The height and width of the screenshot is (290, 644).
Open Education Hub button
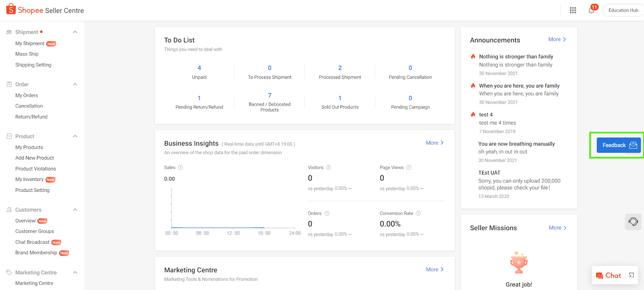point(623,10)
